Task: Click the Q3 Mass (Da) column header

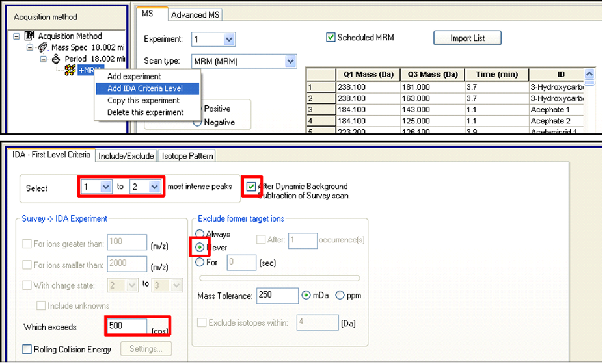Action: point(433,75)
